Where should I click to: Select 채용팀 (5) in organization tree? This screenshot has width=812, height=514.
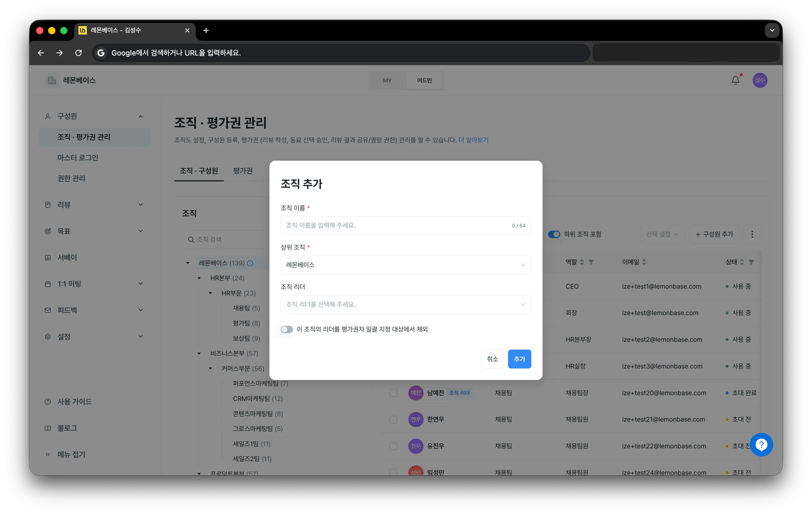(246, 308)
